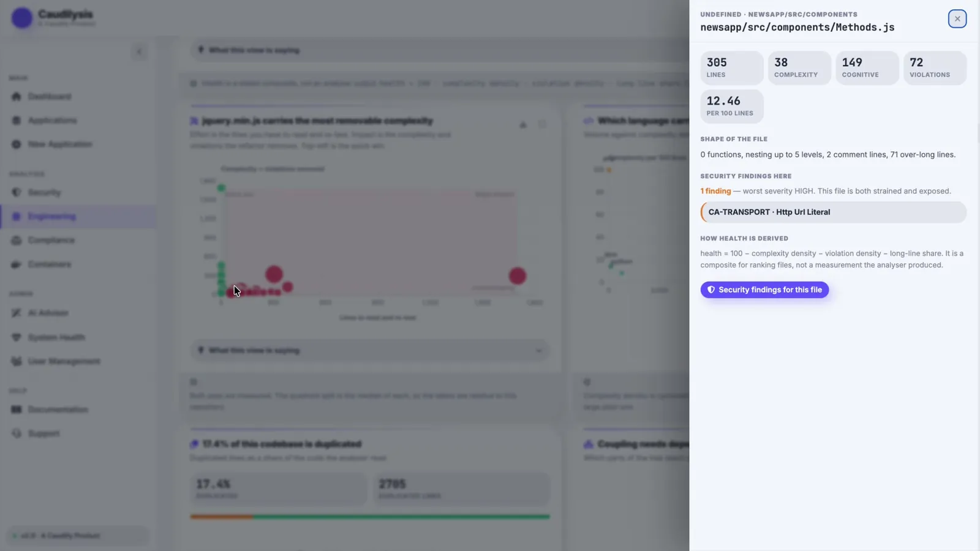Screen dimensions: 980x551
Task: Close the Methods.js detail panel
Action: point(957,19)
